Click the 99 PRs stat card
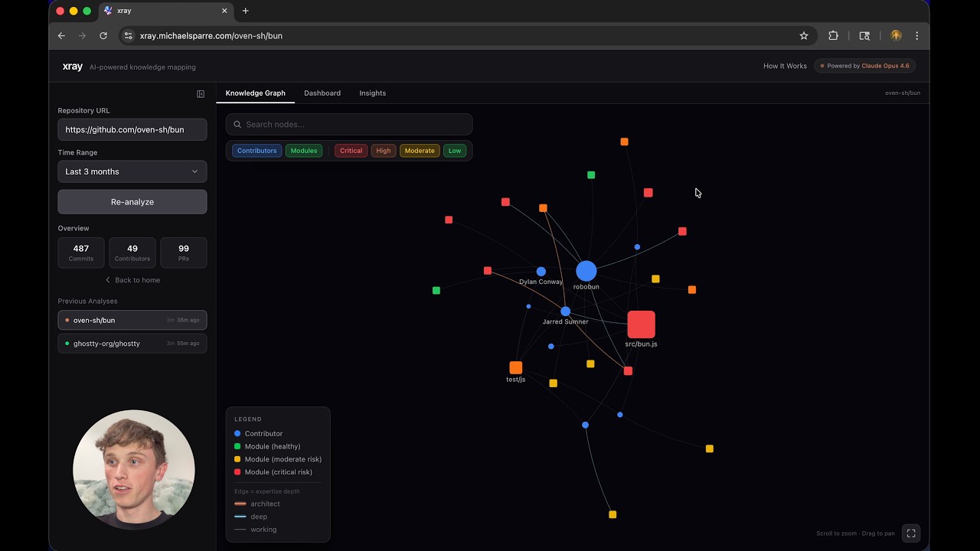 click(184, 253)
